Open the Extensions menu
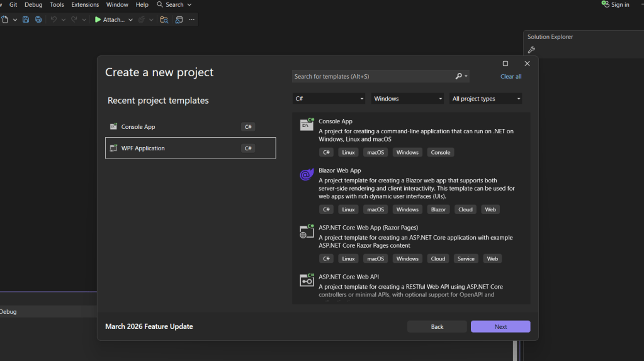This screenshot has width=644, height=361. pyautogui.click(x=85, y=4)
